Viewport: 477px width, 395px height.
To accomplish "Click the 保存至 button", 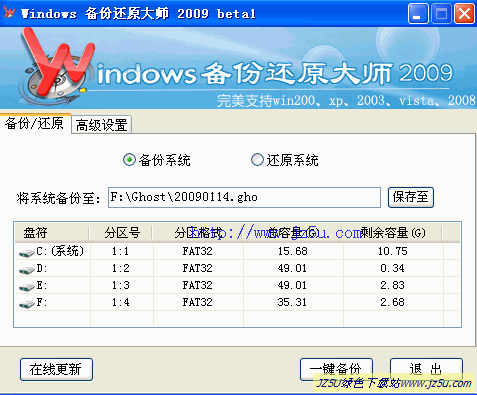I will coord(411,197).
